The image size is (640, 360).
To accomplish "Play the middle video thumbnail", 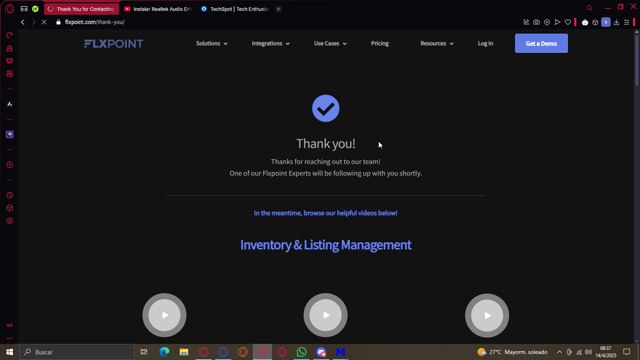I will (325, 315).
